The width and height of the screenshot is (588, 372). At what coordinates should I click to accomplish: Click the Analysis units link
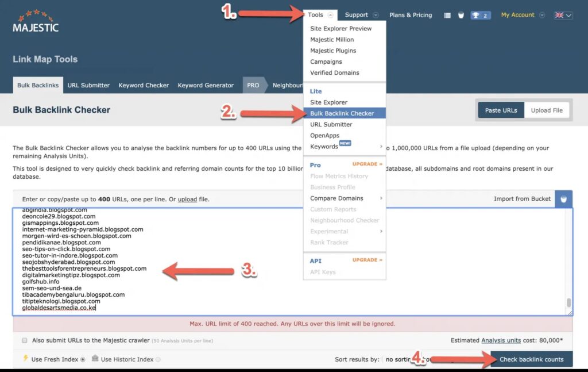501,340
